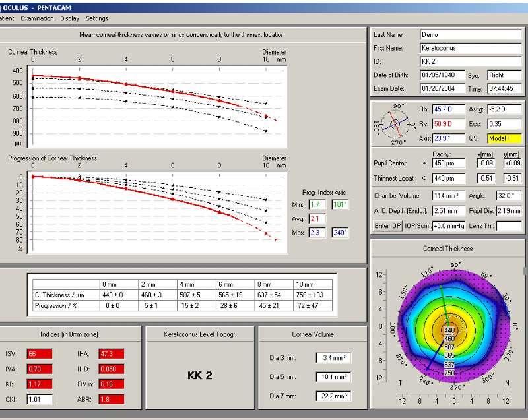Click the Pupil Center x[mm] field
This screenshot has height=420, width=528.
[x=486, y=163]
